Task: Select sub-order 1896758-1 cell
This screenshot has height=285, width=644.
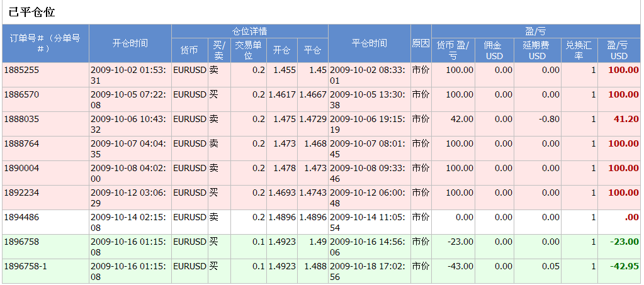Action: point(25,266)
